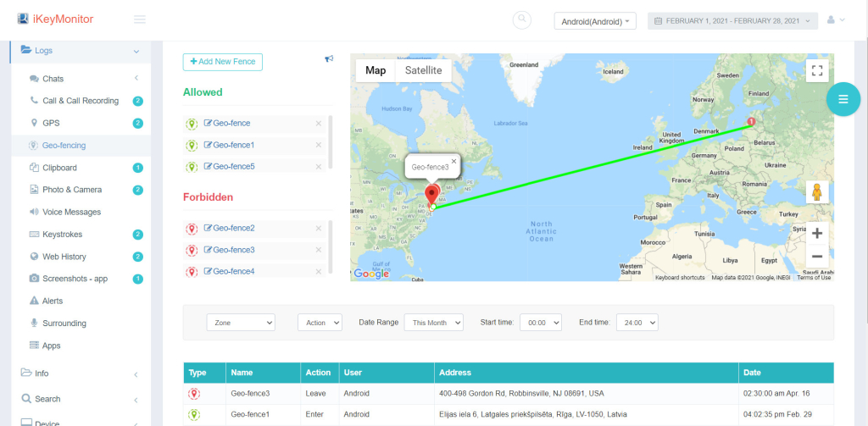The width and height of the screenshot is (868, 426).
Task: Open the Android device dropdown
Action: pyautogui.click(x=595, y=21)
